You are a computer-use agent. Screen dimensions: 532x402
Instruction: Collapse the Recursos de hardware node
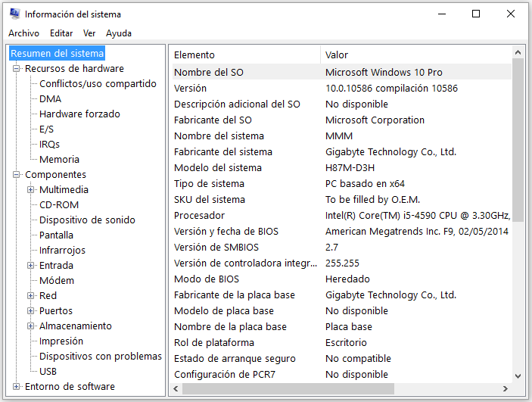click(x=16, y=69)
